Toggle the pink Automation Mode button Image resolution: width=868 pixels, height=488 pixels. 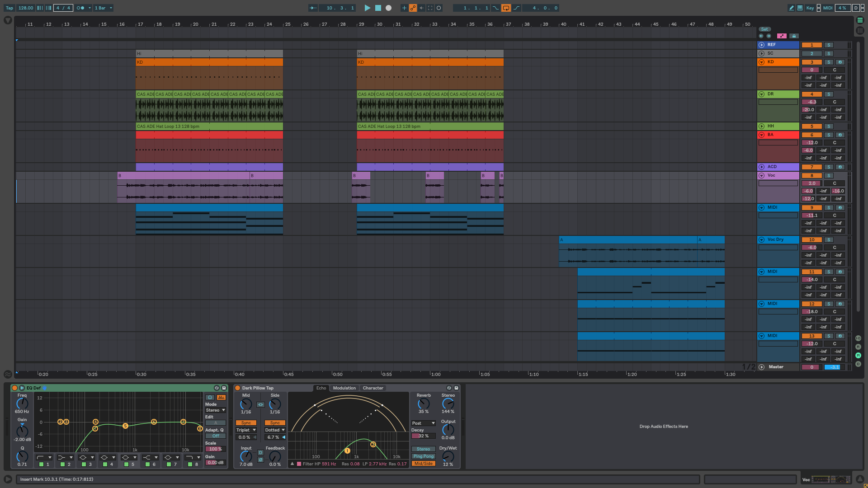[x=782, y=36]
